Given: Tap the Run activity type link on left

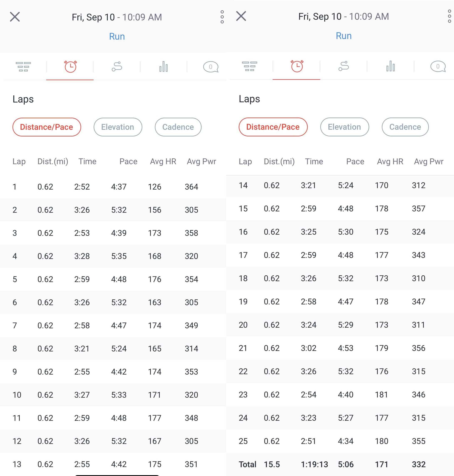Looking at the screenshot, I should pos(117,36).
